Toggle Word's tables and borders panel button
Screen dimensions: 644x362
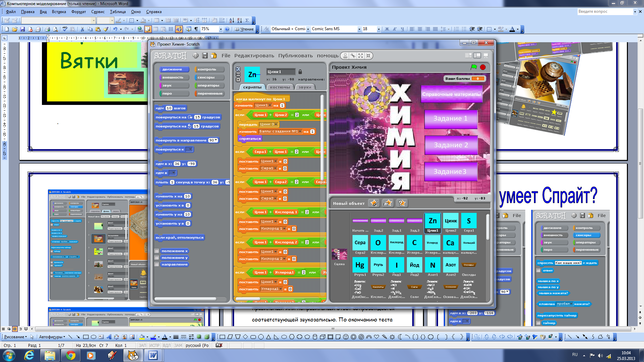(148, 29)
